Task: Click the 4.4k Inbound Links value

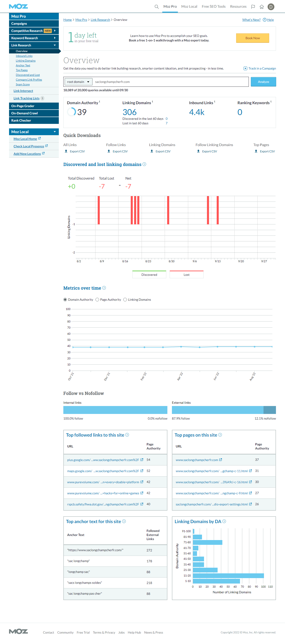Action: pyautogui.click(x=197, y=112)
